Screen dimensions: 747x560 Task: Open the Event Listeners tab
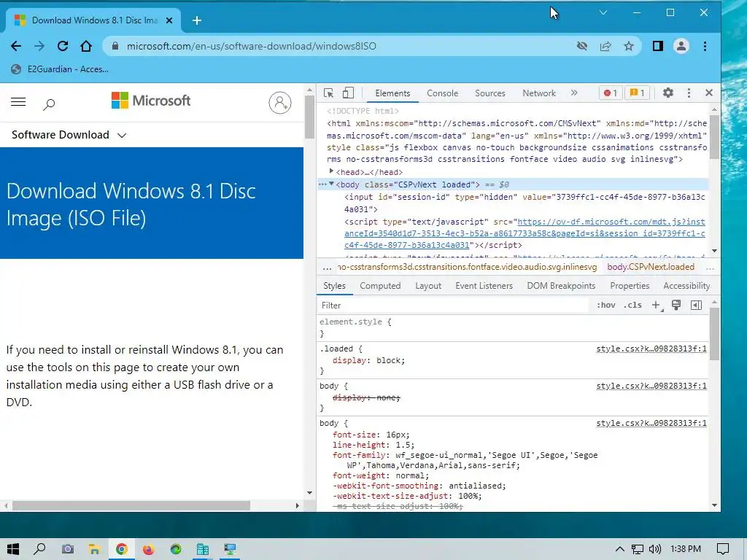(x=484, y=286)
